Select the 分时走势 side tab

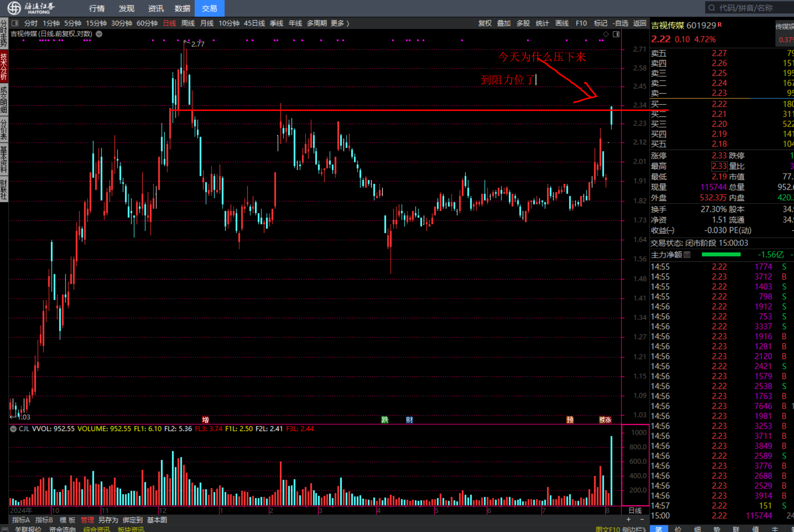(x=4, y=33)
